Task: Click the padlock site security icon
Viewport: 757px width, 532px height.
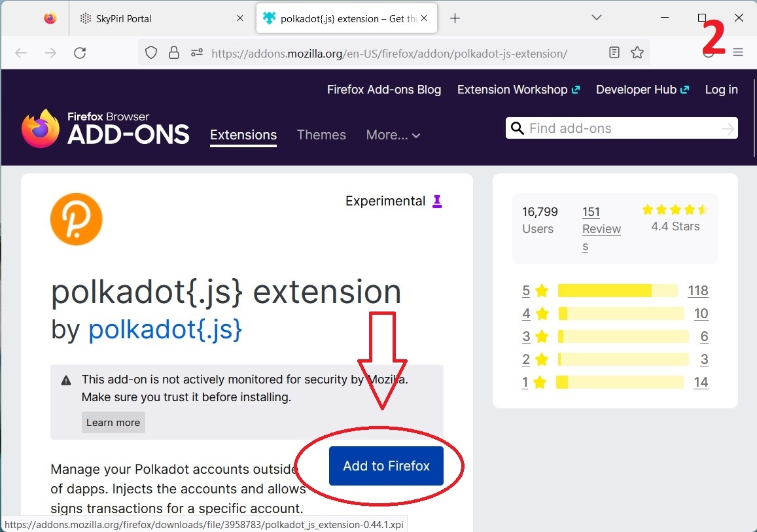Action: click(x=173, y=53)
